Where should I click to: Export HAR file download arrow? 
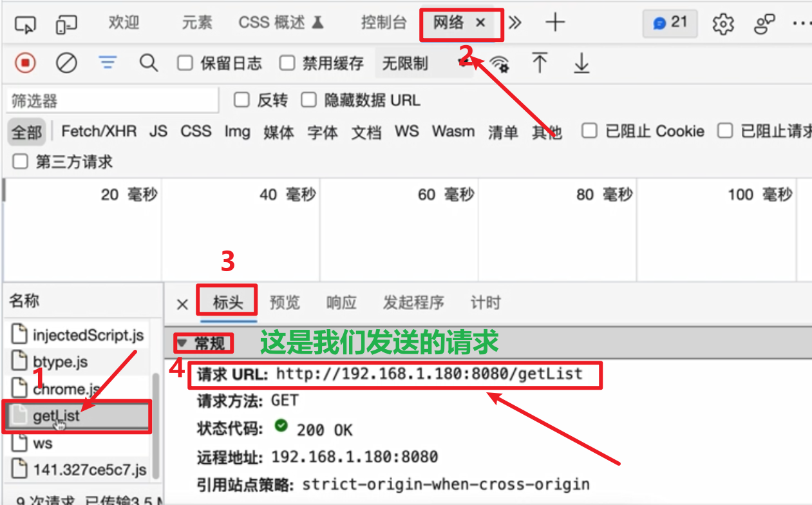(x=581, y=62)
